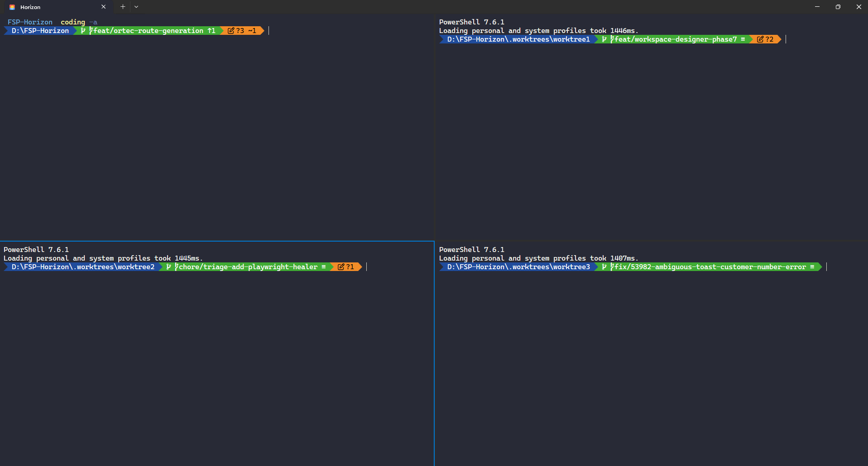Image resolution: width=868 pixels, height=466 pixels.
Task: Click 'PowerShell 7.6.1' in bottom-right pane
Action: (471, 250)
